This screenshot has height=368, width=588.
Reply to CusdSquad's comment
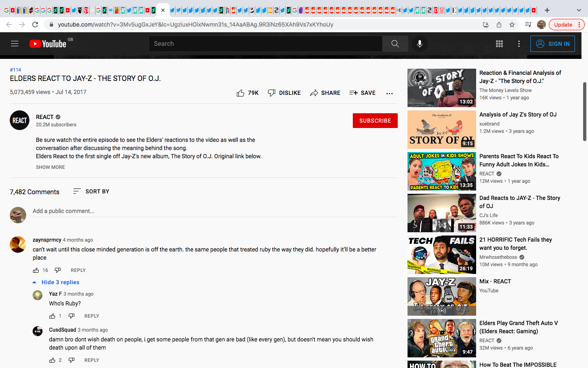(91, 360)
